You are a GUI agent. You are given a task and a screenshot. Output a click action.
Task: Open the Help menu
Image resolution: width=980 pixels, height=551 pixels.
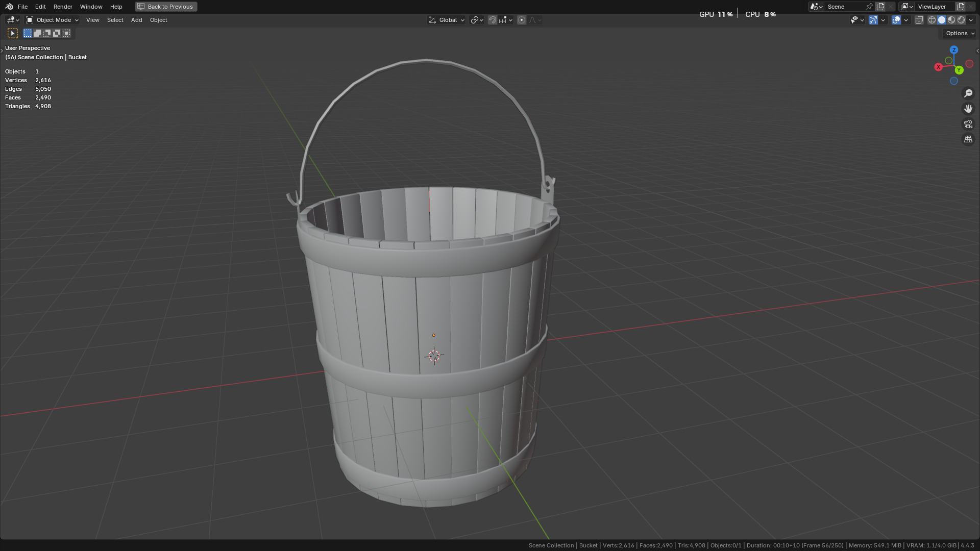click(x=116, y=7)
